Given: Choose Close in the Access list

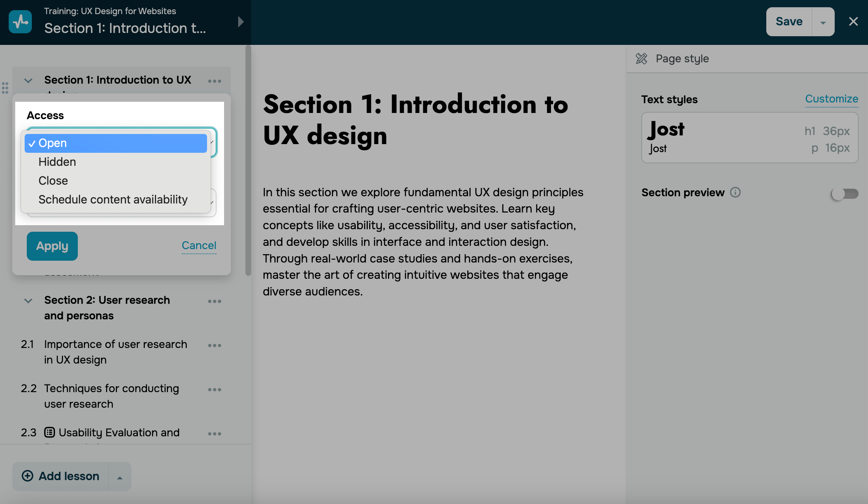Looking at the screenshot, I should pos(53,181).
